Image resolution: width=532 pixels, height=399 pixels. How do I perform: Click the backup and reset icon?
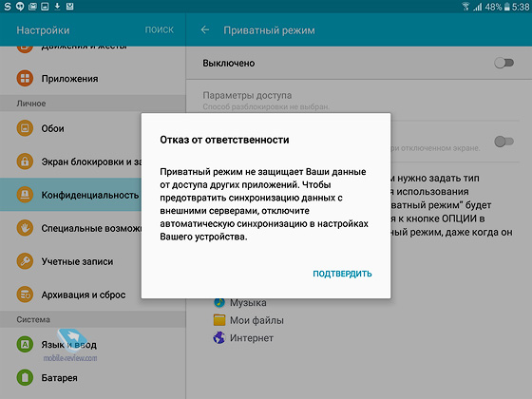coord(25,294)
